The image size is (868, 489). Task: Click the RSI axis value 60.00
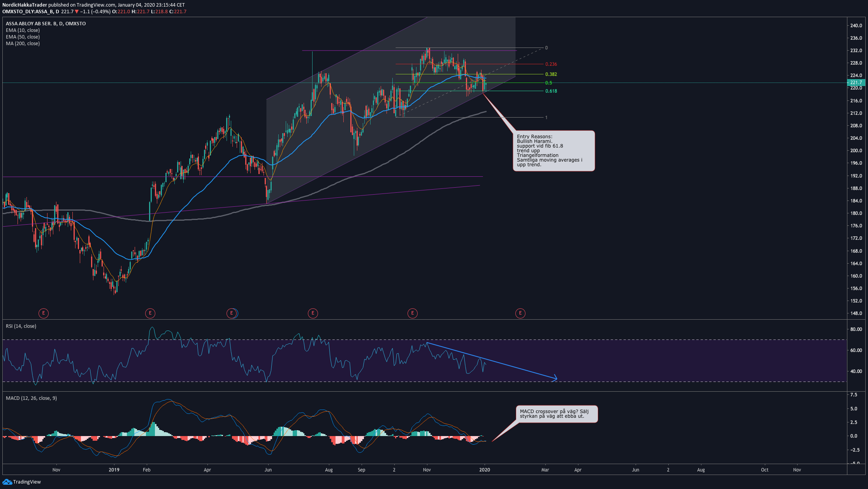click(x=856, y=350)
